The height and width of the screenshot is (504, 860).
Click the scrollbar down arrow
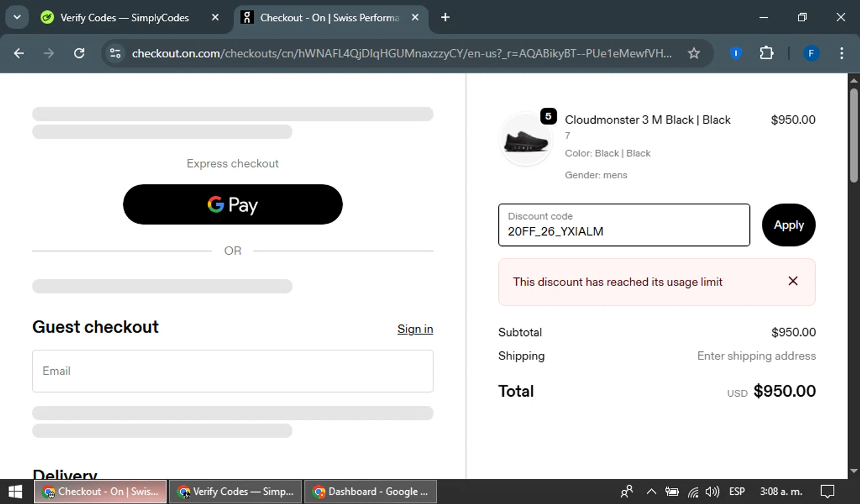coord(854,471)
